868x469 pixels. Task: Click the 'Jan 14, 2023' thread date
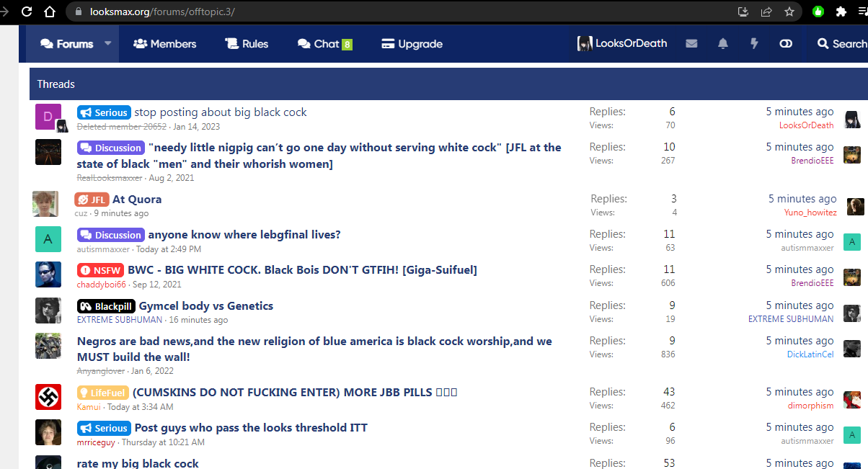click(x=197, y=126)
